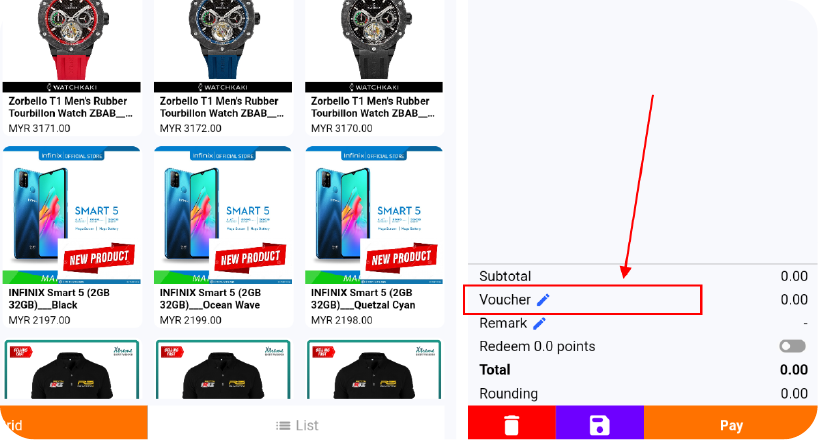The height and width of the screenshot is (440, 818).
Task: Tap the orange Pay button
Action: point(731,423)
